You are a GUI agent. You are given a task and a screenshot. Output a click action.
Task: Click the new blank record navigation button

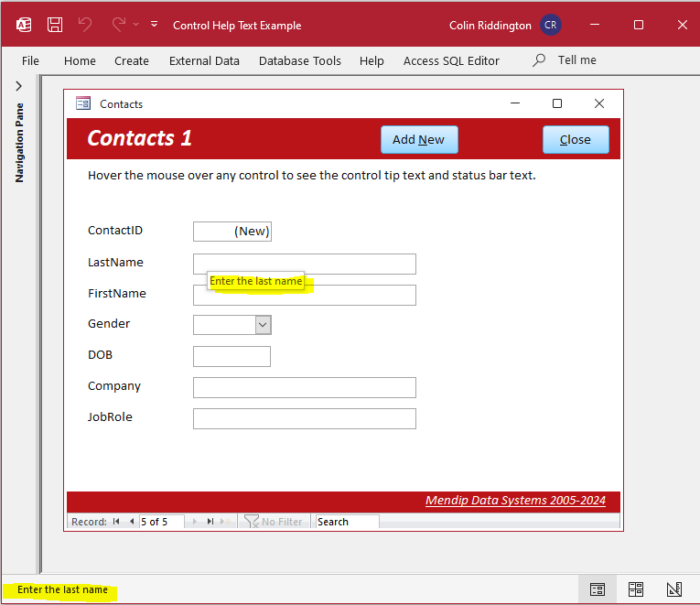coord(226,521)
